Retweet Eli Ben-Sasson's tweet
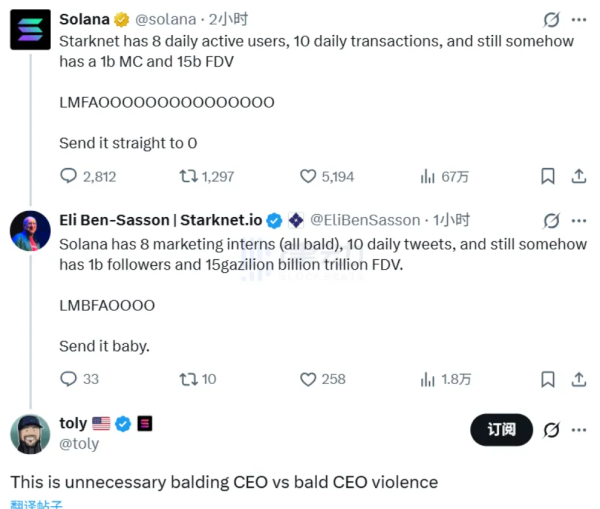The image size is (600, 509). pyautogui.click(x=188, y=379)
